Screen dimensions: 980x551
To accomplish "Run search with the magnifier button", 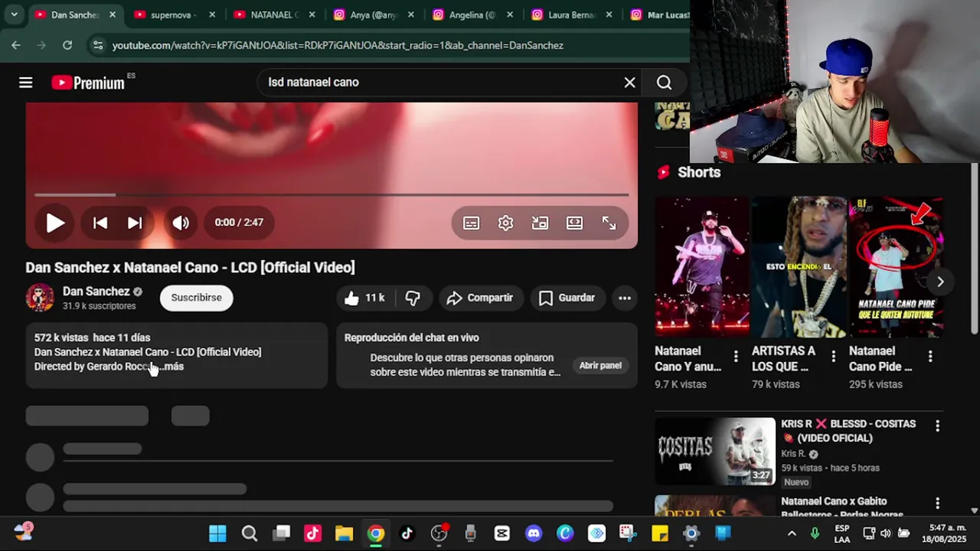I will (664, 83).
